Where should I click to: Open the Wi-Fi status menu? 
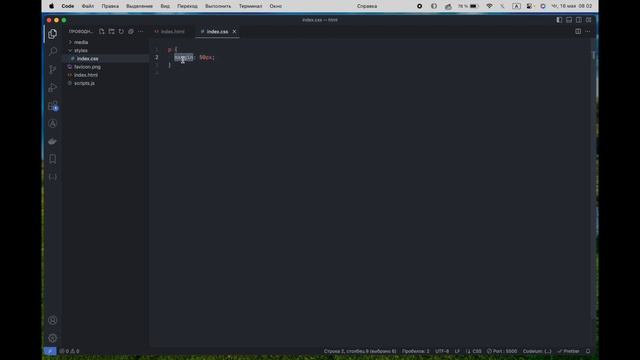tap(489, 6)
